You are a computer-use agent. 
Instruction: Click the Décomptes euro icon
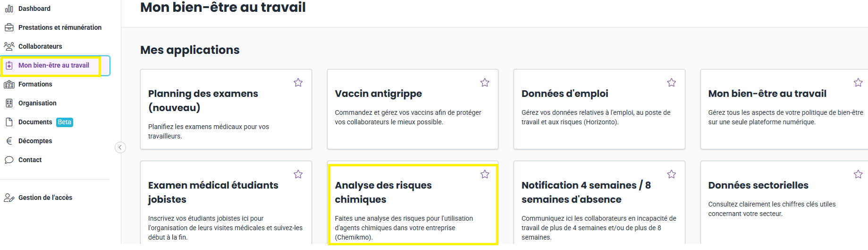9,141
